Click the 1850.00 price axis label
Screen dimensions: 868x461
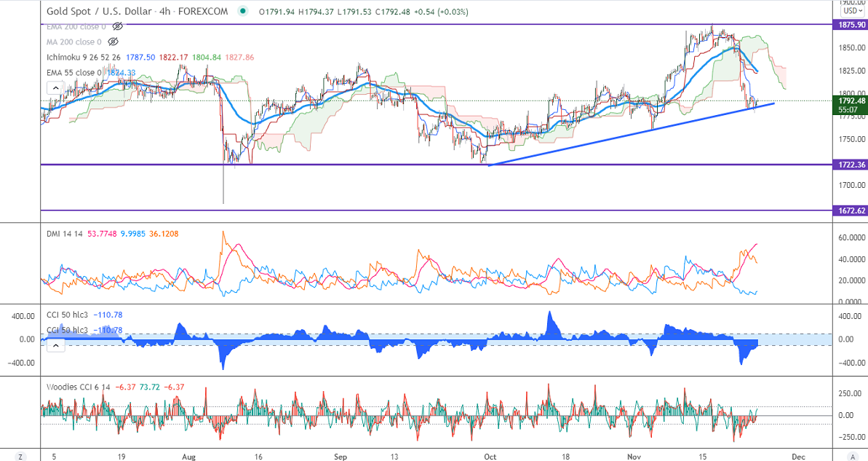click(x=851, y=48)
